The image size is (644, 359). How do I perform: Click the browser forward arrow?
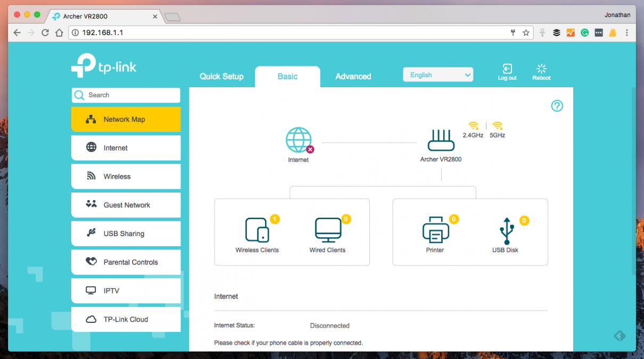(31, 32)
